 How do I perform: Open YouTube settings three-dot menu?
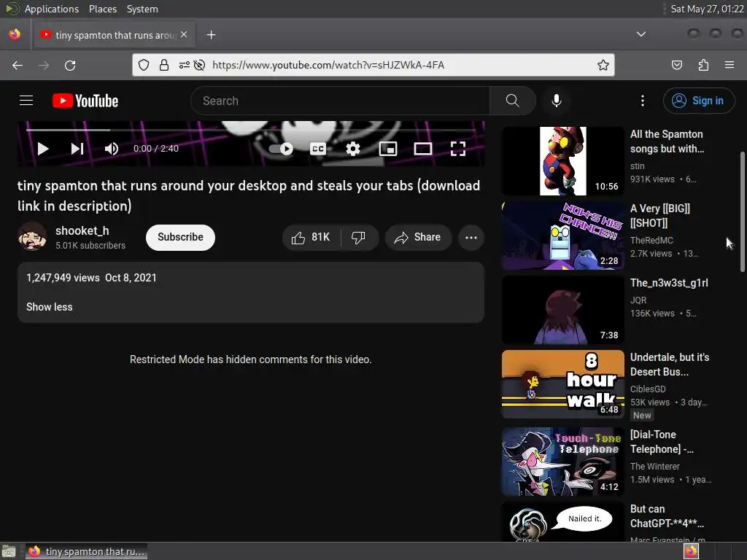coord(642,101)
